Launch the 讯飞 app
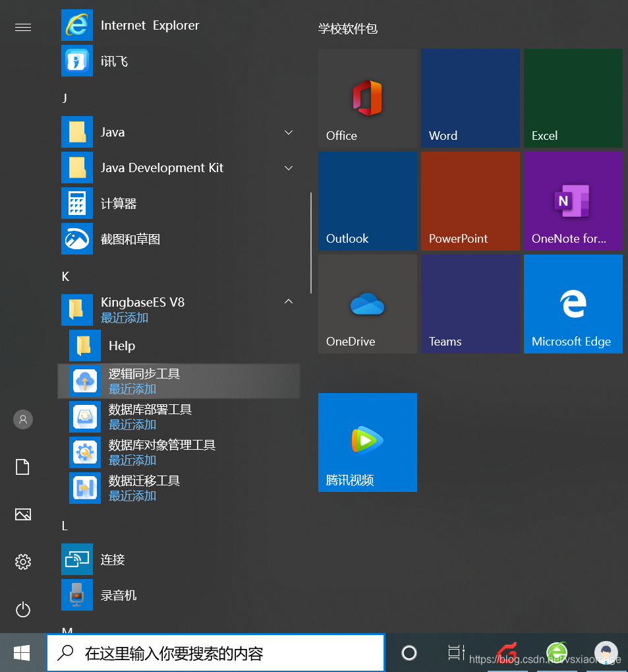 pyautogui.click(x=179, y=61)
